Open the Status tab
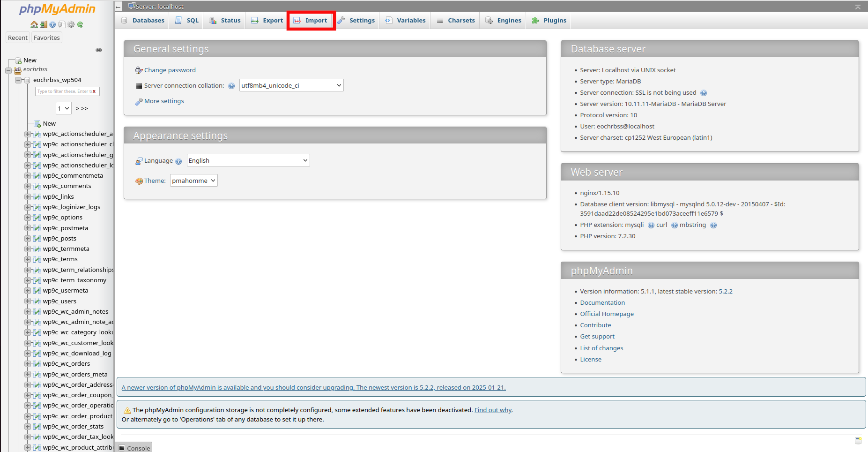The width and height of the screenshot is (868, 452). [x=225, y=21]
